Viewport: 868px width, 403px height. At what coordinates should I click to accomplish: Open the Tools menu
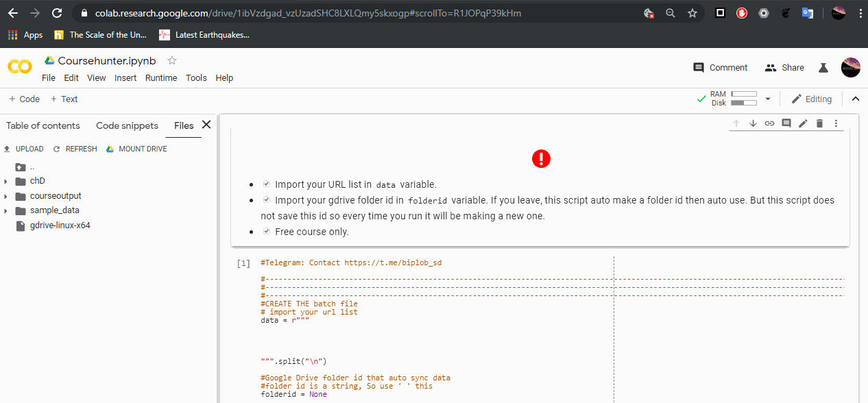tap(196, 78)
